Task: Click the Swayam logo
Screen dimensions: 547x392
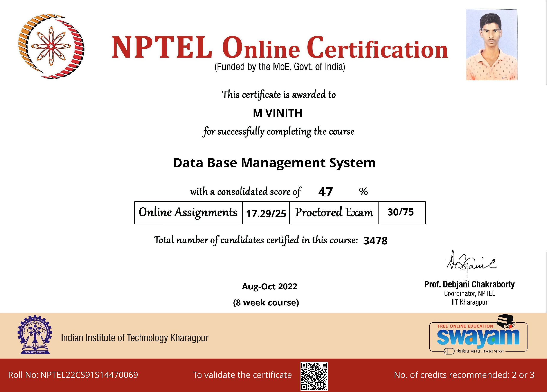Action: 478,335
